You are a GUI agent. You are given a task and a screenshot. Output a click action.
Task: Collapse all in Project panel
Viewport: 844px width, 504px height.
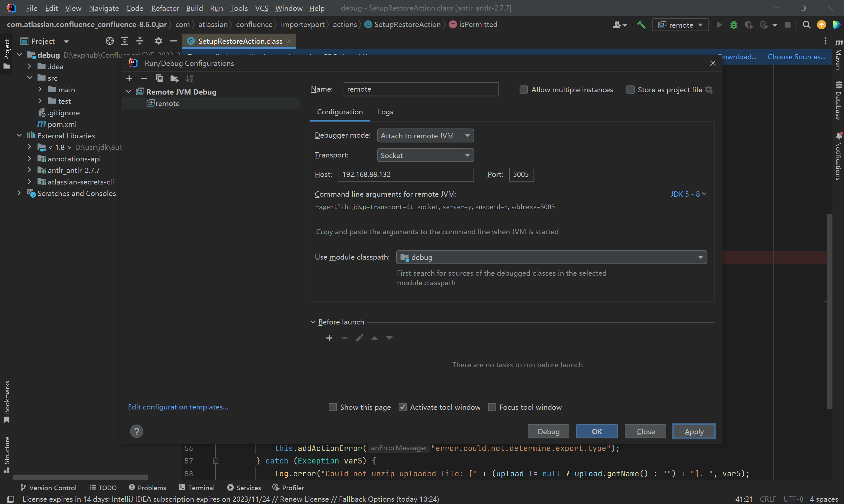click(x=139, y=41)
